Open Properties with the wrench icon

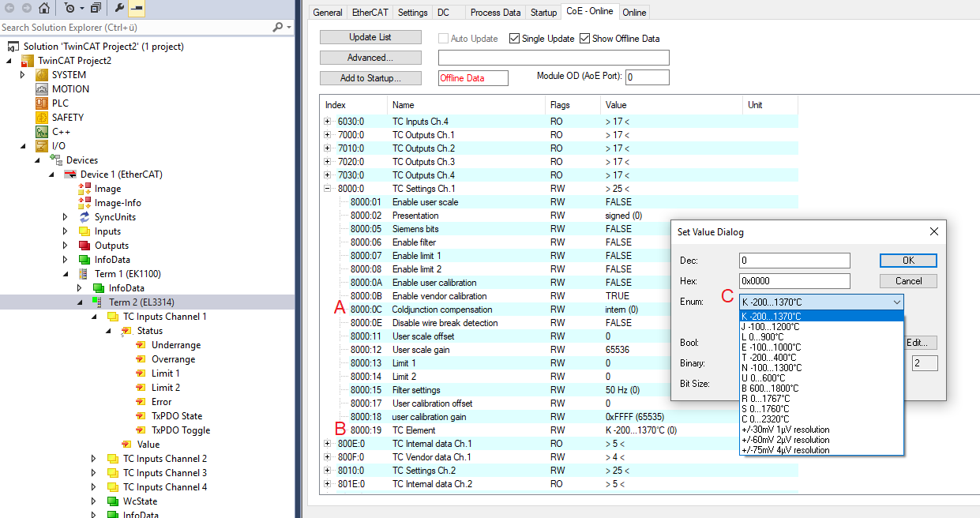point(119,8)
